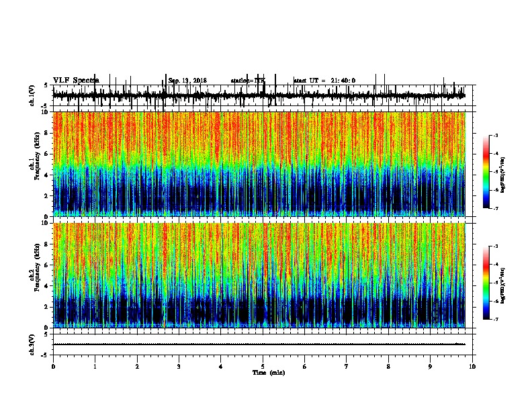This screenshot has height=411, width=532.
Task: Click the ch.1 voltage waveform trace
Action: [259, 95]
